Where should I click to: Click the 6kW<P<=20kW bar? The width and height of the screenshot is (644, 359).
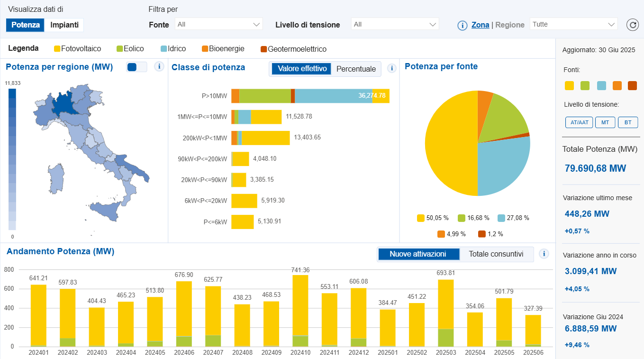point(244,201)
